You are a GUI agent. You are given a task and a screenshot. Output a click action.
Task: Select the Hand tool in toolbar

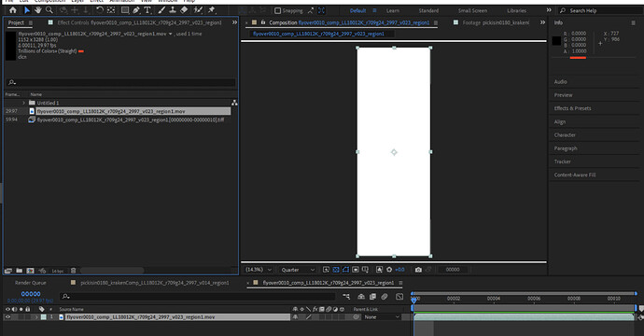tap(37, 10)
